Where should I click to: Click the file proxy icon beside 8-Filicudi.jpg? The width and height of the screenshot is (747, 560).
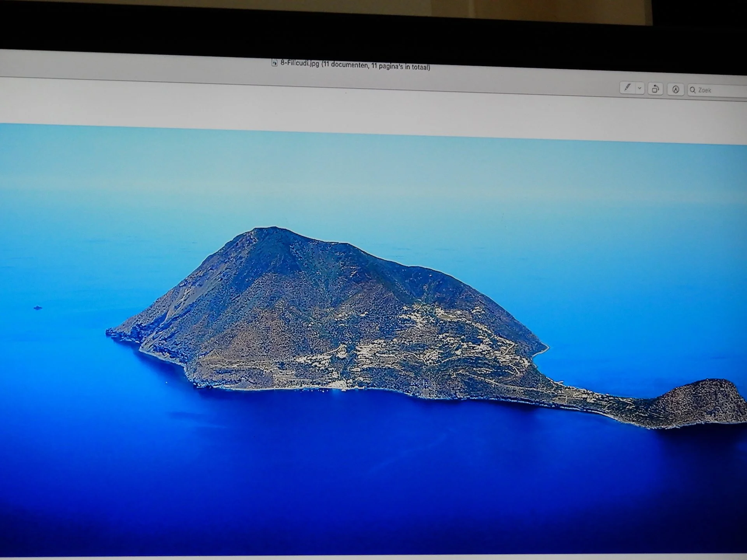click(274, 63)
